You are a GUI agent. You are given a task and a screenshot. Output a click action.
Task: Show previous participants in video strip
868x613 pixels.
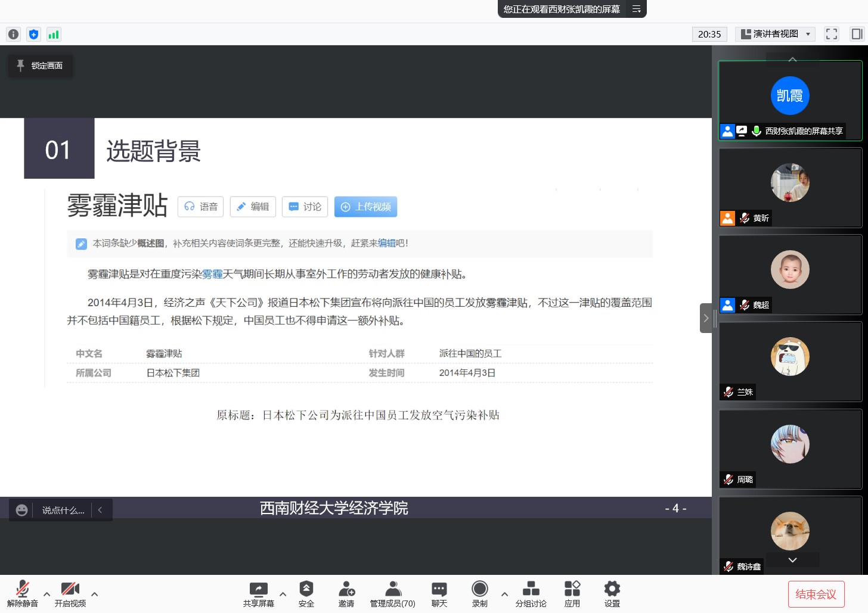[792, 59]
